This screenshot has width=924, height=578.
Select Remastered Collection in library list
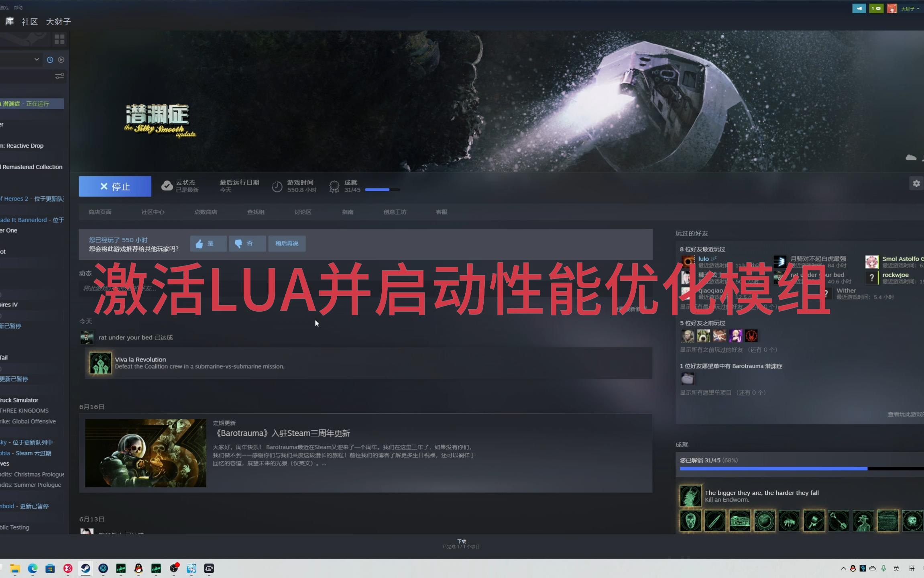point(32,167)
